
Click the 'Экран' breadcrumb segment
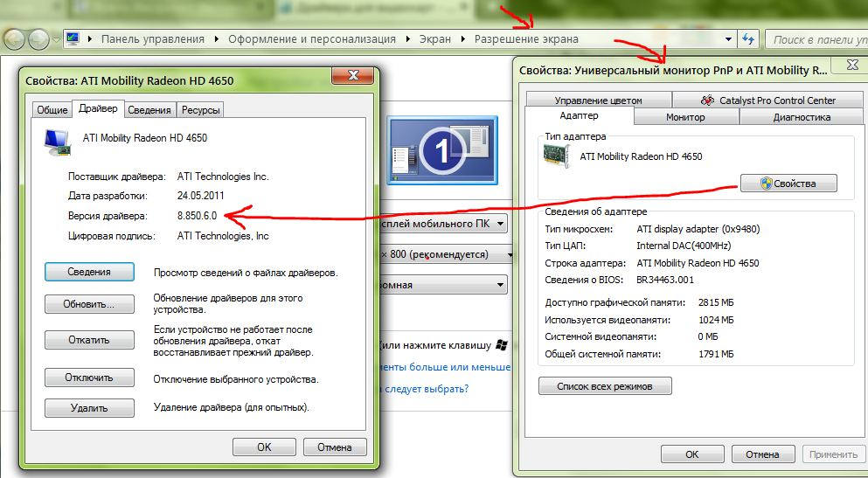[434, 39]
